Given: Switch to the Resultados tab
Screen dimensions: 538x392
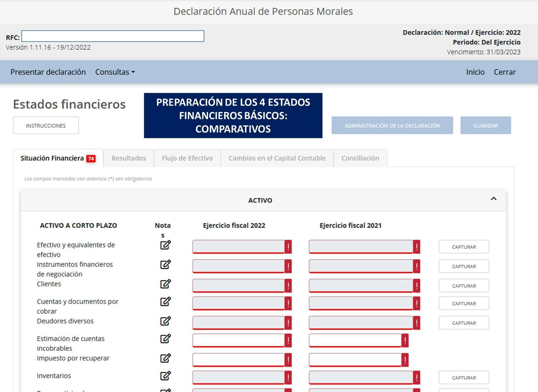Looking at the screenshot, I should tap(129, 158).
